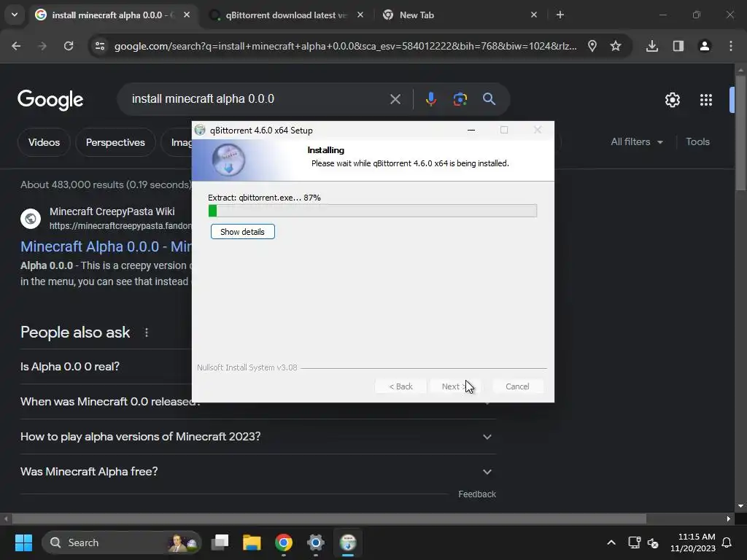Open Minecraft Alpha 0.0.0 search result
This screenshot has height=560, width=747.
click(106, 246)
